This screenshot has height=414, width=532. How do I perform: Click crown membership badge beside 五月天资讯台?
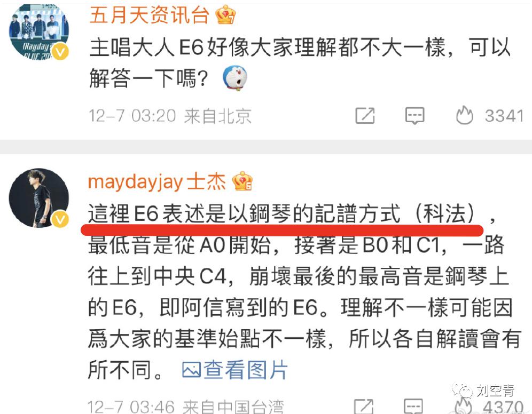[x=225, y=14]
